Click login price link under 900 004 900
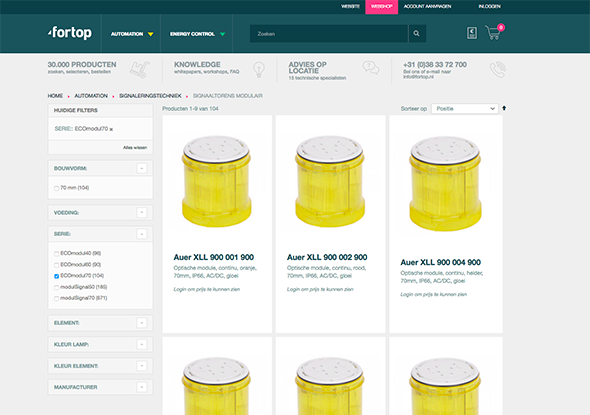Image resolution: width=590 pixels, height=415 pixels. [x=433, y=295]
